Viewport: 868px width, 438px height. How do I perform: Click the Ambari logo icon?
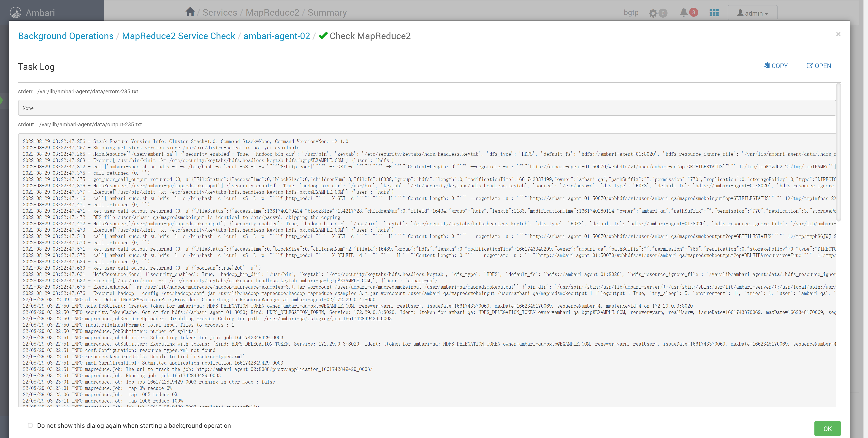click(x=16, y=12)
